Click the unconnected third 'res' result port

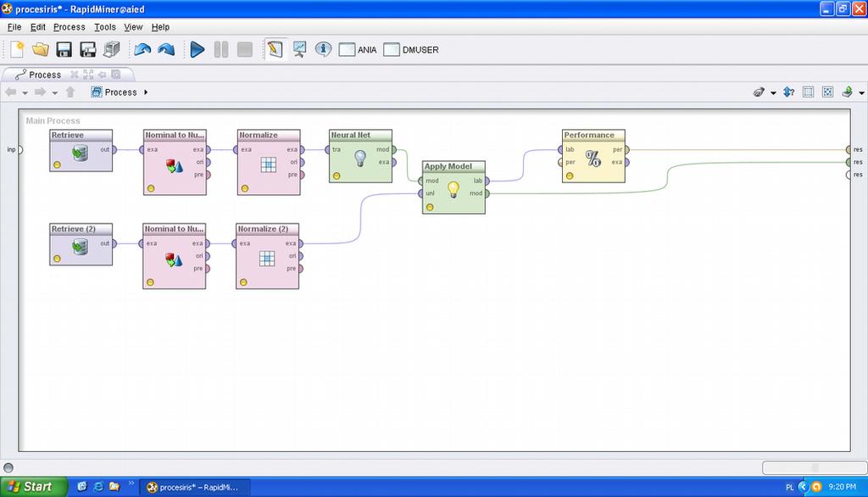(x=848, y=175)
